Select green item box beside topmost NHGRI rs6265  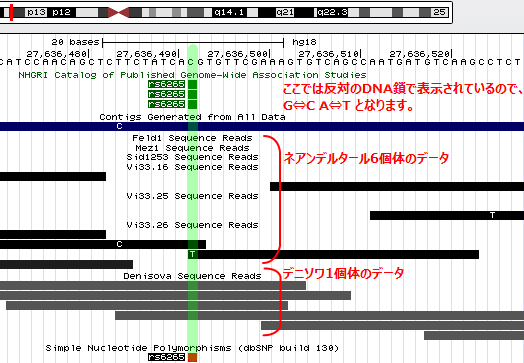192,84
